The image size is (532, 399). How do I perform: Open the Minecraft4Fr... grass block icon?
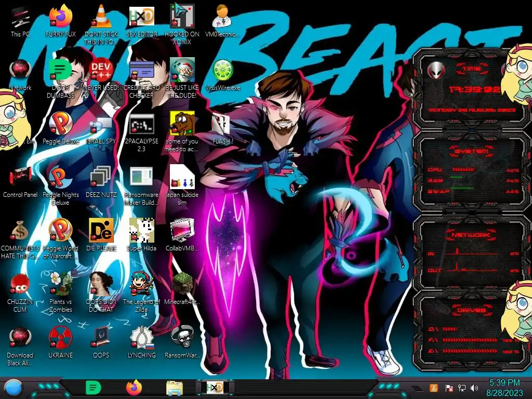pos(182,288)
